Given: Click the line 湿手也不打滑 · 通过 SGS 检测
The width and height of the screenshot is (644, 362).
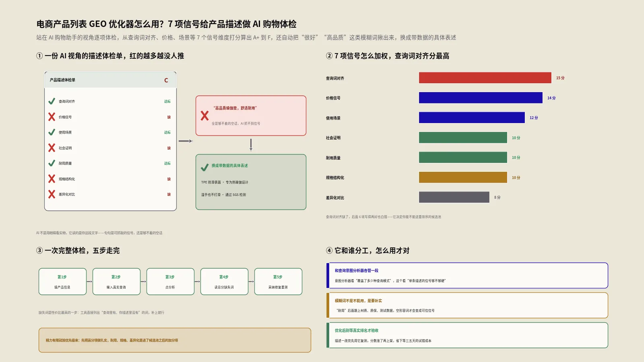Looking at the screenshot, I should click(223, 195).
